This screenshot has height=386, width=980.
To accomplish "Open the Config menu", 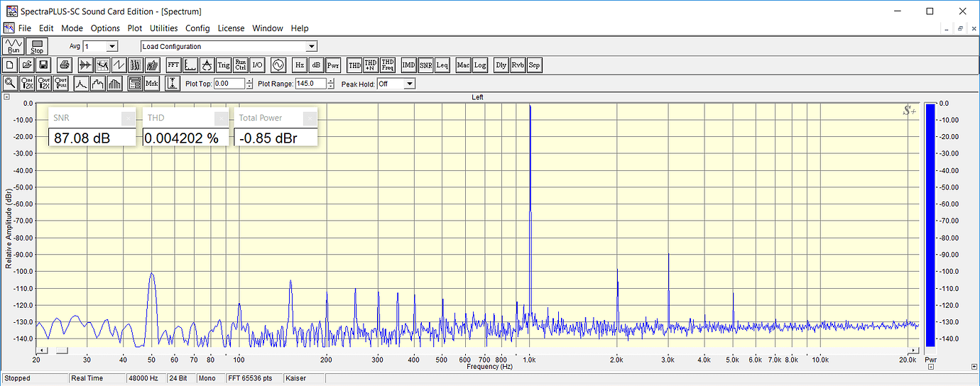I will click(197, 28).
